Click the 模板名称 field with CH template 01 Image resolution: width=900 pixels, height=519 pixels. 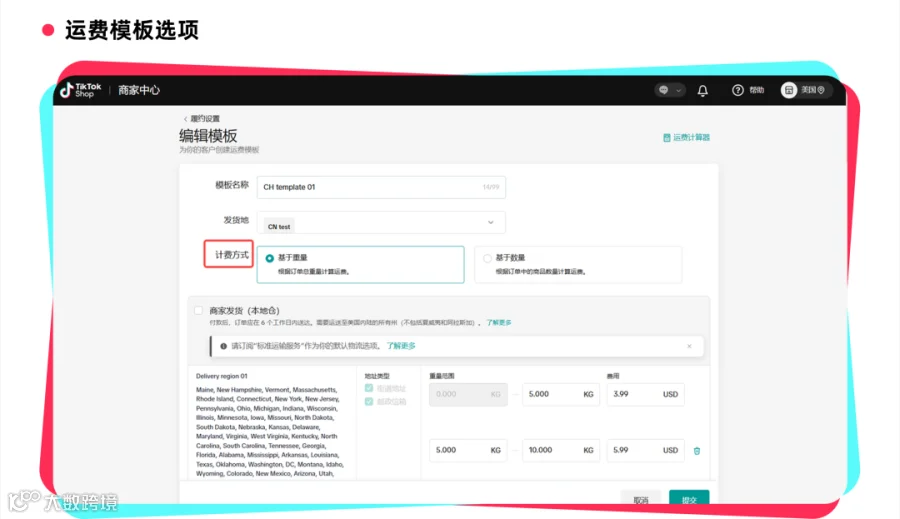(x=381, y=187)
